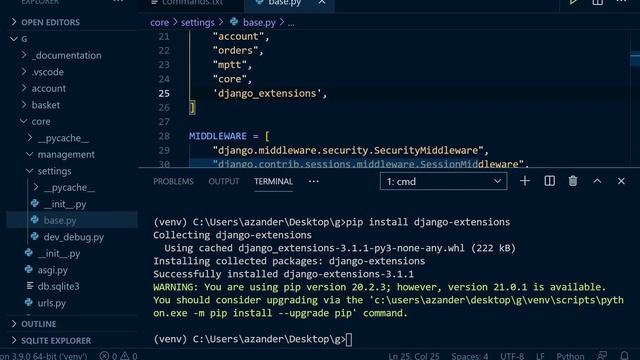Kill terminal using trash icon
This screenshot has height=360, width=640.
[x=573, y=181]
